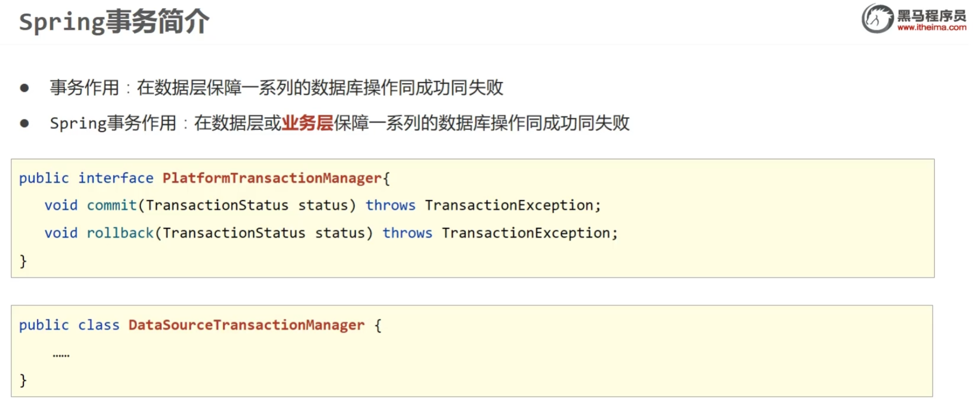Click TransactionStatus parameter in commit method
The width and height of the screenshot is (980, 407).
pos(217,205)
